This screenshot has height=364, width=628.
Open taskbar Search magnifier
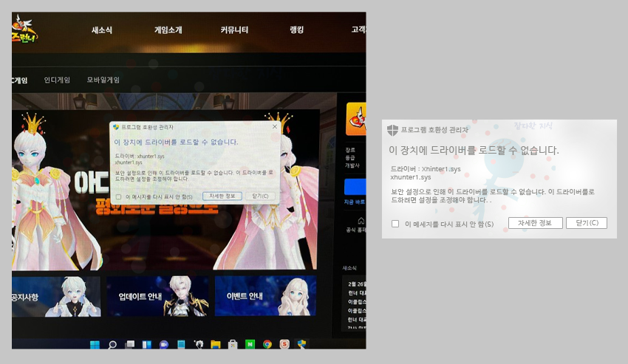(x=112, y=344)
